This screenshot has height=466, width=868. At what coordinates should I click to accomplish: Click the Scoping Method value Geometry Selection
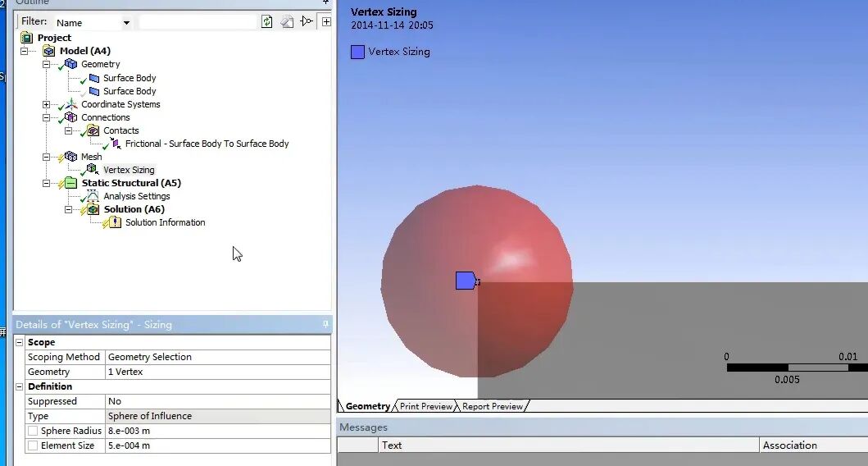[x=217, y=357]
